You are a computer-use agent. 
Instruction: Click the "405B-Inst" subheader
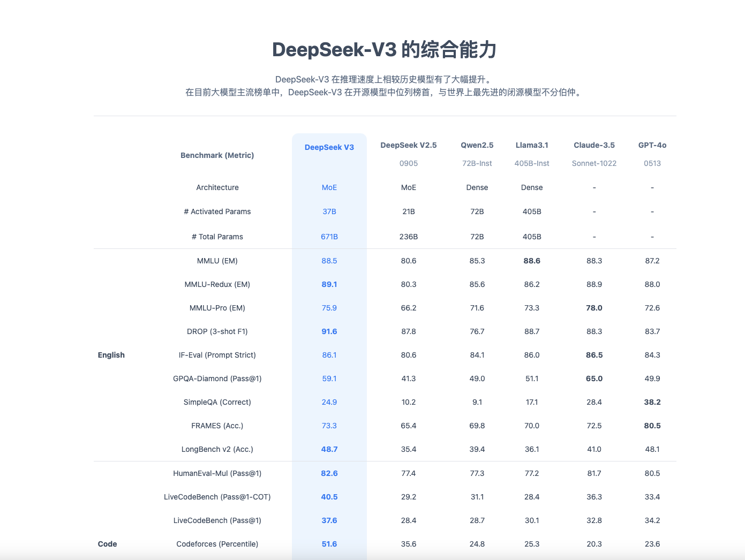coord(532,163)
